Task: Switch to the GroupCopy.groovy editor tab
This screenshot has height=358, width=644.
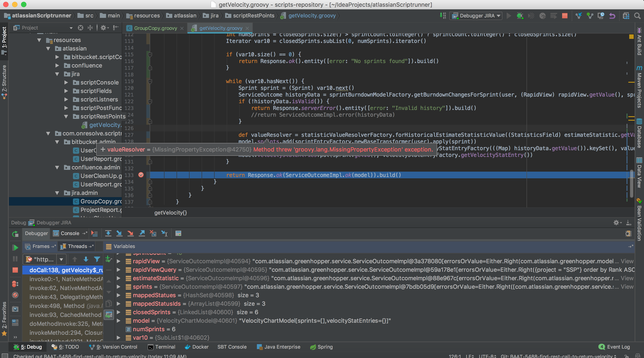Action: tap(155, 28)
